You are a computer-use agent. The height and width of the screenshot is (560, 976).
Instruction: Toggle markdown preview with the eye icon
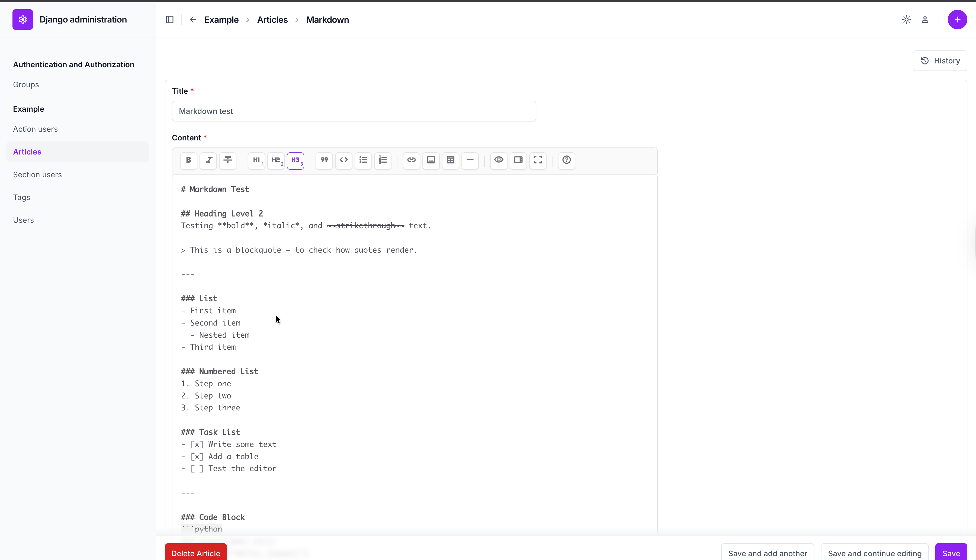click(499, 160)
